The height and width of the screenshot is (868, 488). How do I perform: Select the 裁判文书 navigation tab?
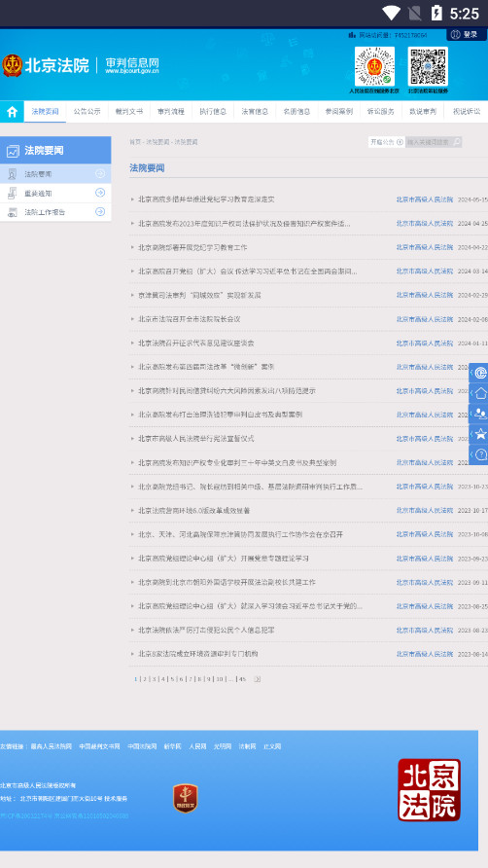129,111
